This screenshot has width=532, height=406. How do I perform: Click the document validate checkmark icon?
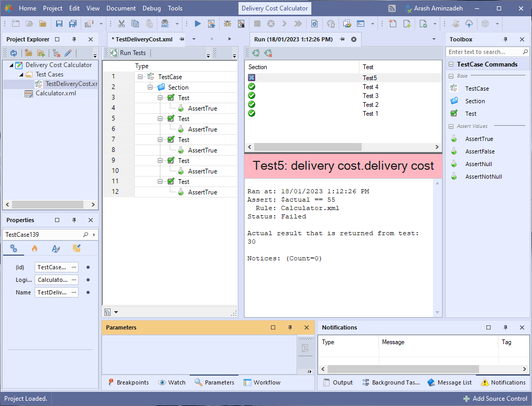click(x=423, y=24)
